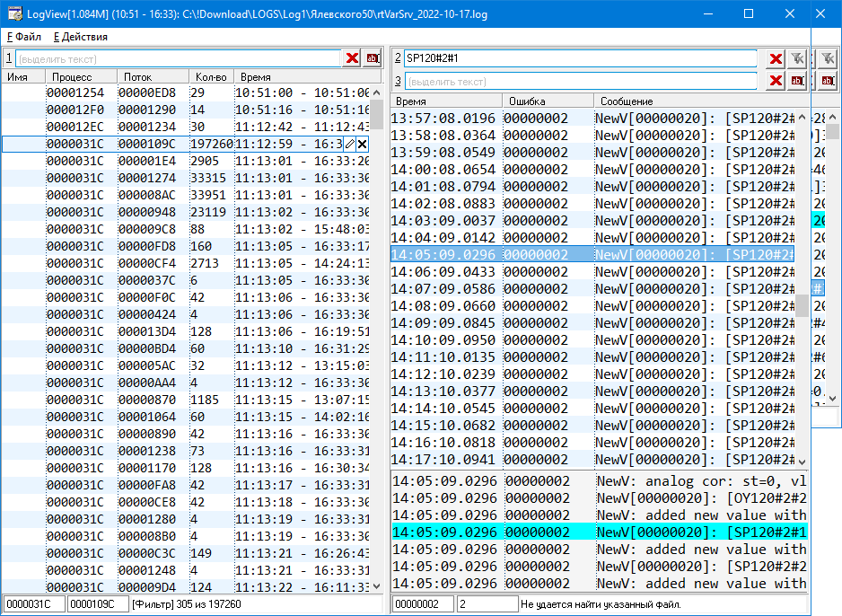Screen dimensions: 842x616
Task: Click the background window's scrollbar up arrow
Action: (832, 117)
